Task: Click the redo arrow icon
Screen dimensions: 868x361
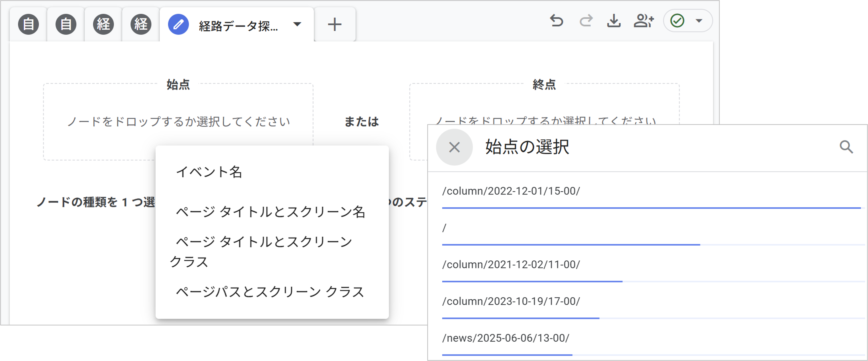Action: click(586, 21)
